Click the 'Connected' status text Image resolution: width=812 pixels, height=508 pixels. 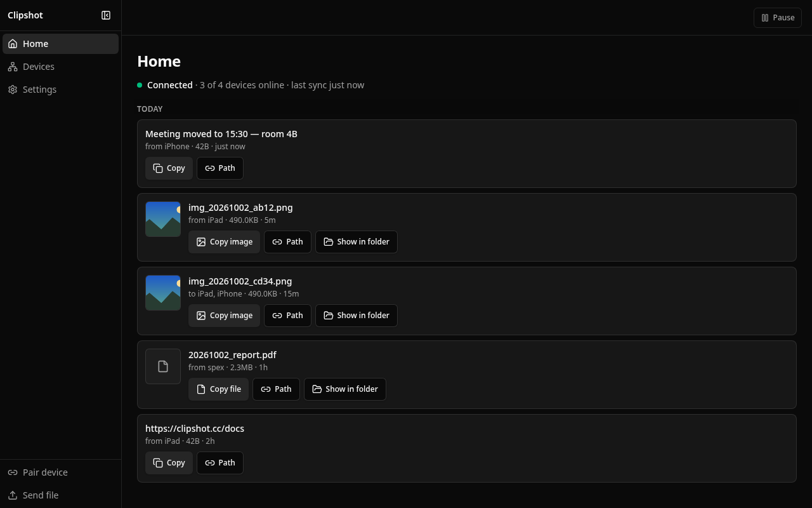170,85
